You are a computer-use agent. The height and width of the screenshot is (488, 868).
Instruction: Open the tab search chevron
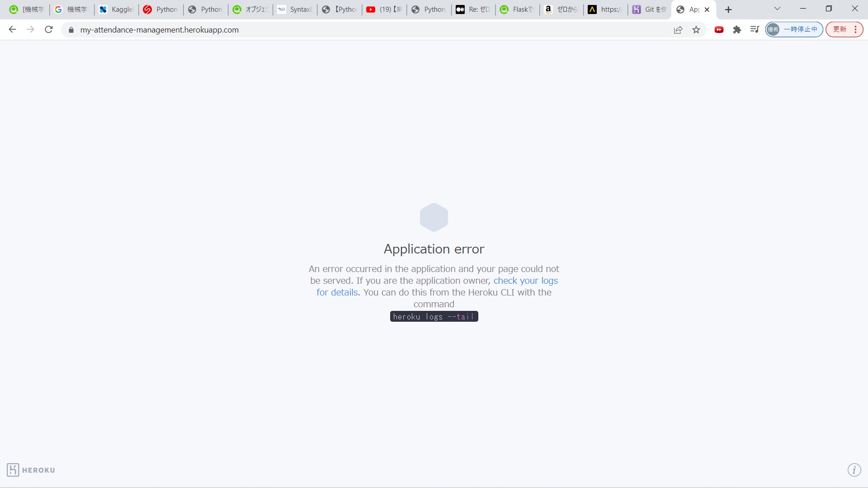[x=777, y=9]
